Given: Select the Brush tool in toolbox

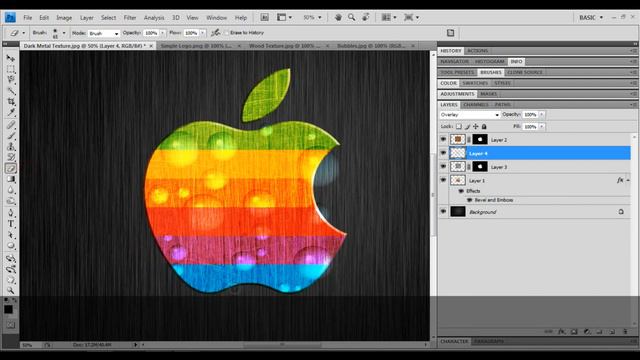Looking at the screenshot, I should tap(11, 136).
